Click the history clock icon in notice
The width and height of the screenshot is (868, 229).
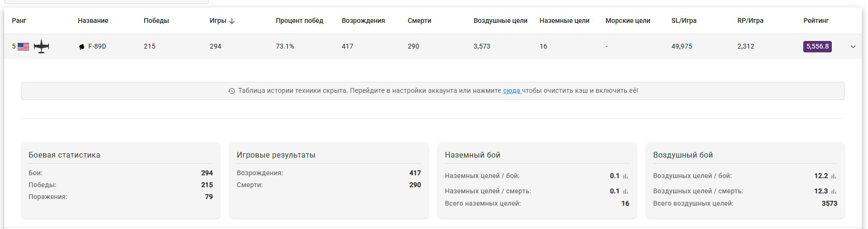[231, 91]
